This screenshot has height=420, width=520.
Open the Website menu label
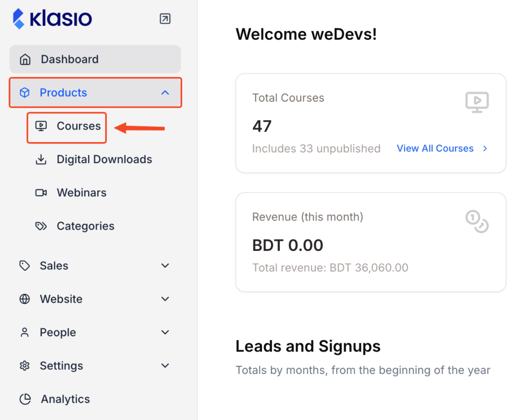[x=61, y=299]
